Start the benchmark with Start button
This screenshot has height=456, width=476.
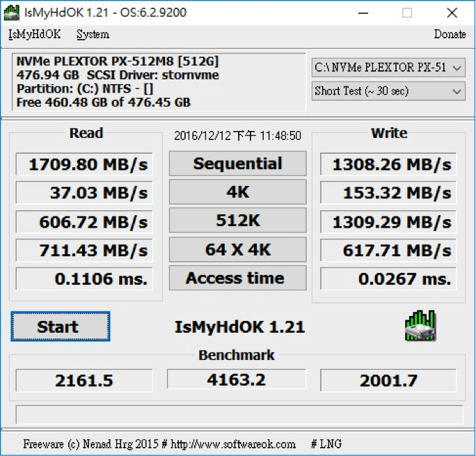click(x=61, y=327)
